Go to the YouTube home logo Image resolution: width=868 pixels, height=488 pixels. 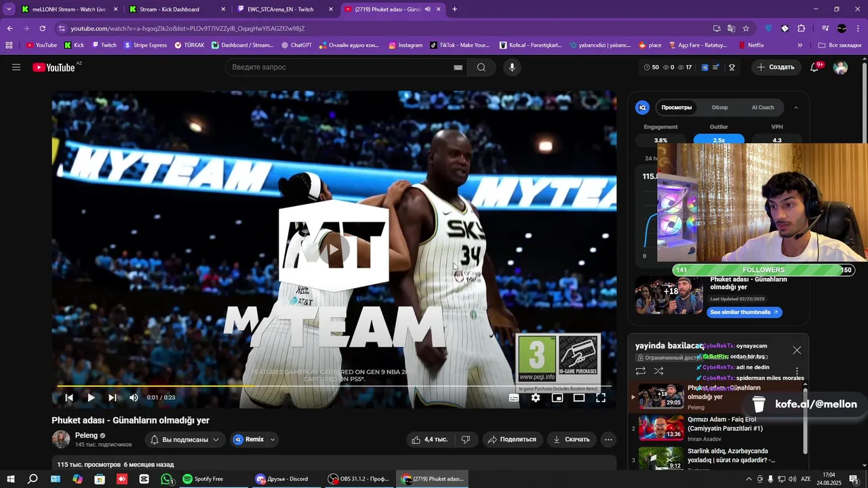pos(54,67)
